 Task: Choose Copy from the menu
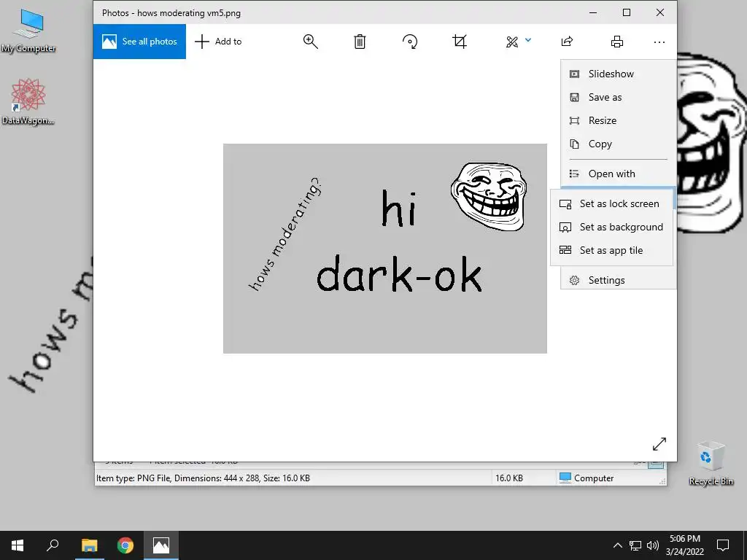[619, 144]
